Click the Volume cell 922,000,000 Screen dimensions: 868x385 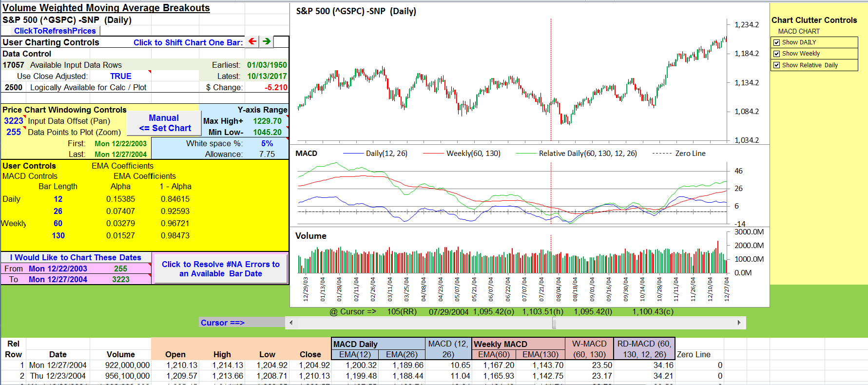[x=127, y=365]
